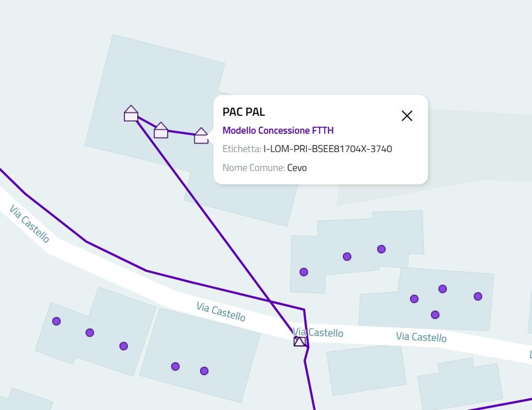
Task: Click the diagonal Via Castello label at far left
Action: point(30,224)
